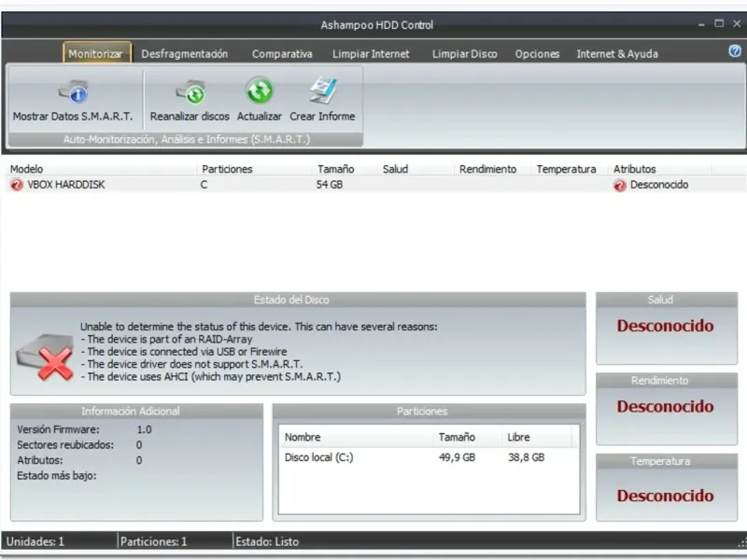Open the Desfragmentación tab
Image resolution: width=747 pixels, height=560 pixels.
point(184,54)
